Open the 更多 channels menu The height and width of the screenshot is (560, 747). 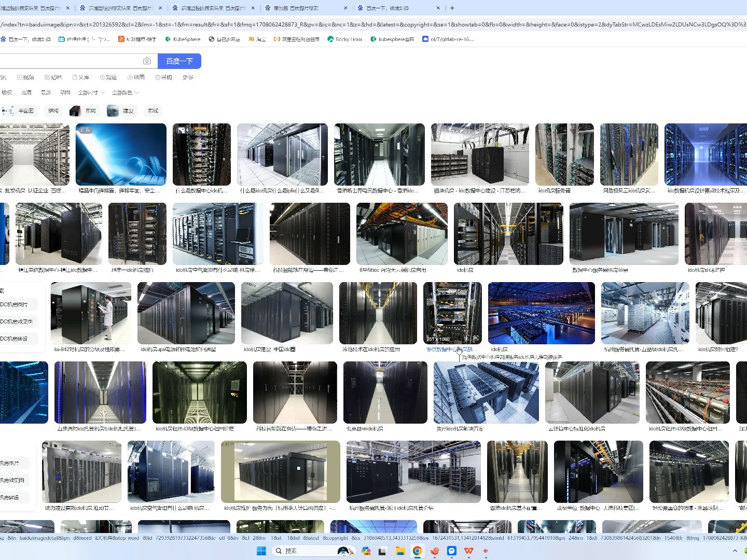[187, 77]
